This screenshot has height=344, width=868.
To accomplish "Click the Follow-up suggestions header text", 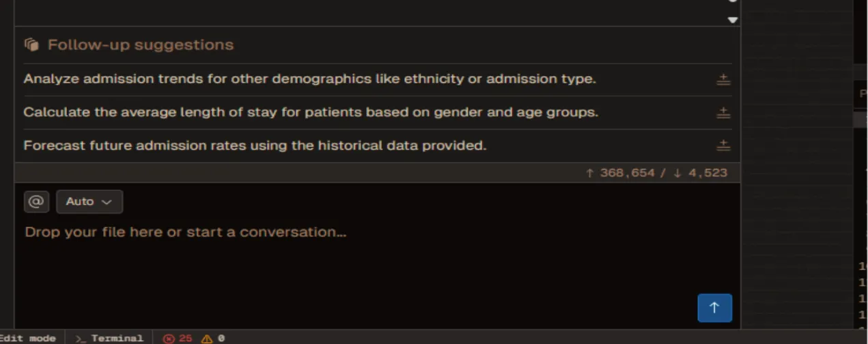I will point(140,45).
